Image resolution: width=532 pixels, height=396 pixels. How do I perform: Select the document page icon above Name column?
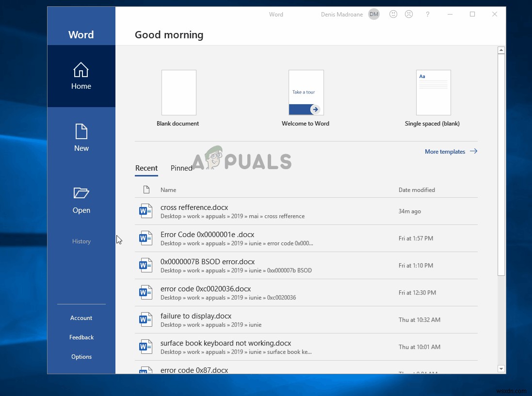click(146, 190)
